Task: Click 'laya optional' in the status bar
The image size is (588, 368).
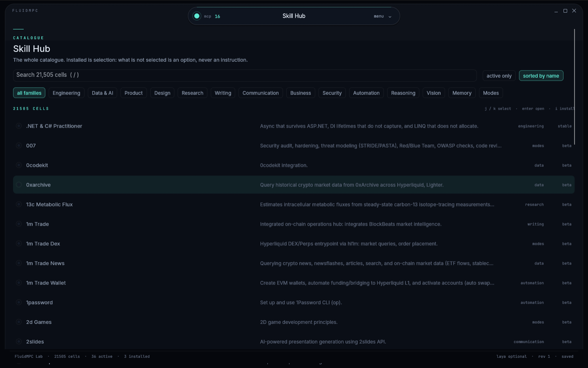Action: coord(511,357)
